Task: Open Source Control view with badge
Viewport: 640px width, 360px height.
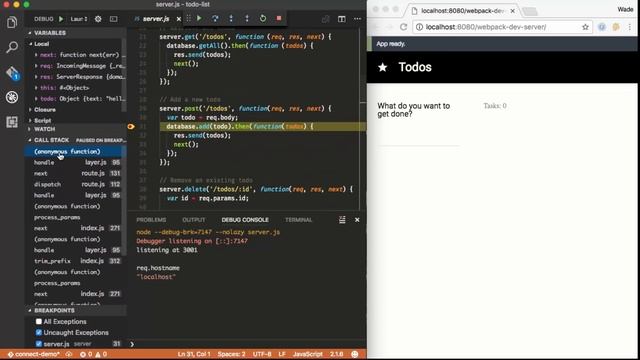Action: point(12,73)
